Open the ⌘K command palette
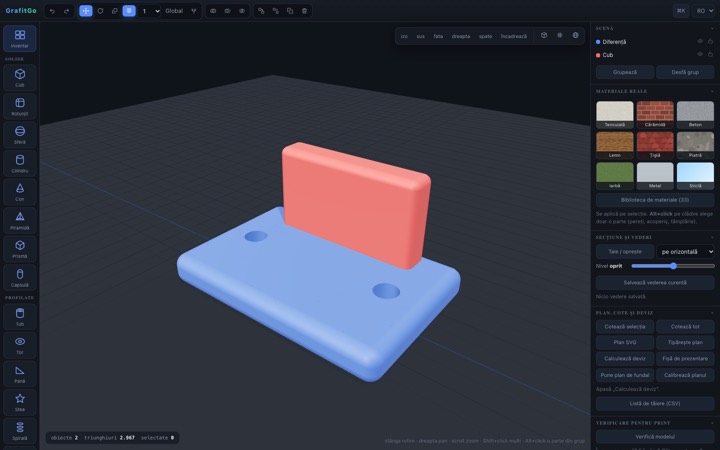The width and height of the screenshot is (720, 450). click(x=681, y=11)
